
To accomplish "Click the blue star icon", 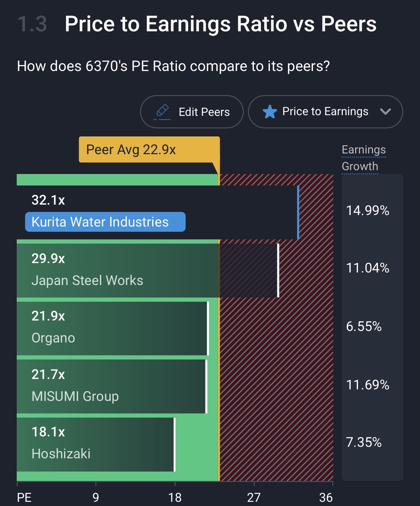I will [270, 112].
